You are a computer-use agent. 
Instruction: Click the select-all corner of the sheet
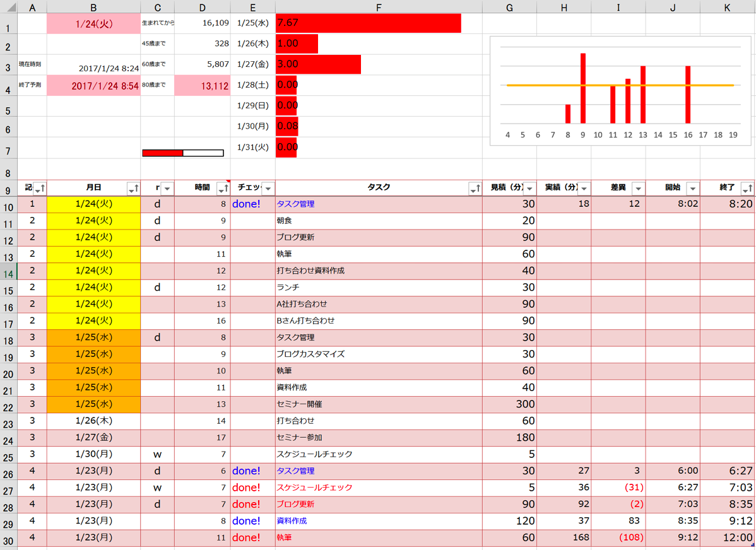tap(9, 7)
